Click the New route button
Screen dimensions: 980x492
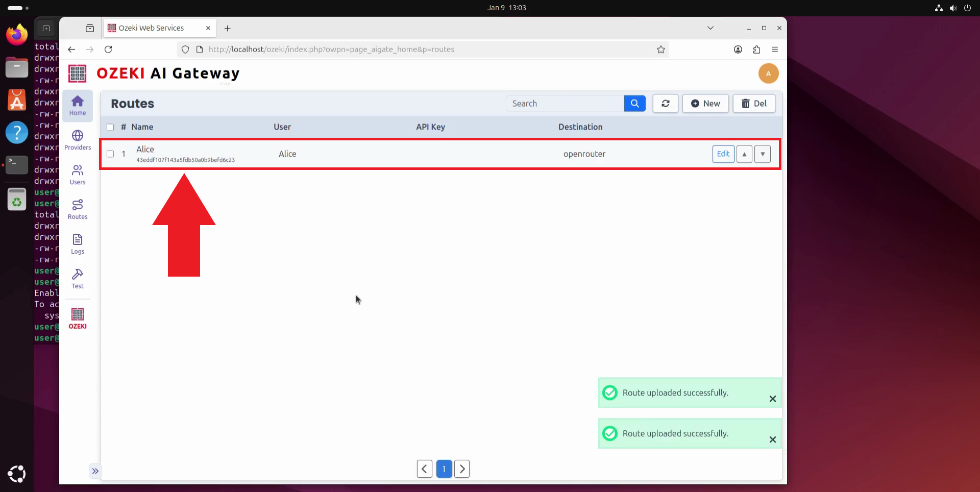point(705,104)
